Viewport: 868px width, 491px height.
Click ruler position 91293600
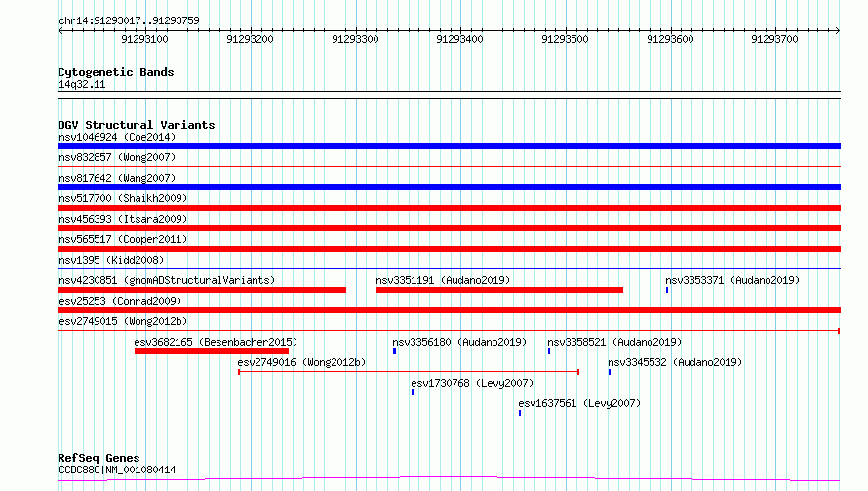pyautogui.click(x=670, y=39)
